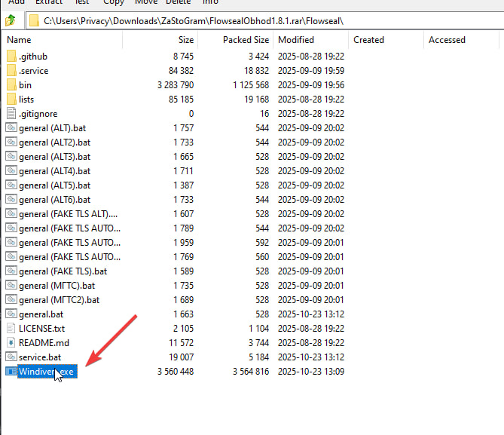Select general (ALT3).bat file name
The image size is (504, 435).
55,157
